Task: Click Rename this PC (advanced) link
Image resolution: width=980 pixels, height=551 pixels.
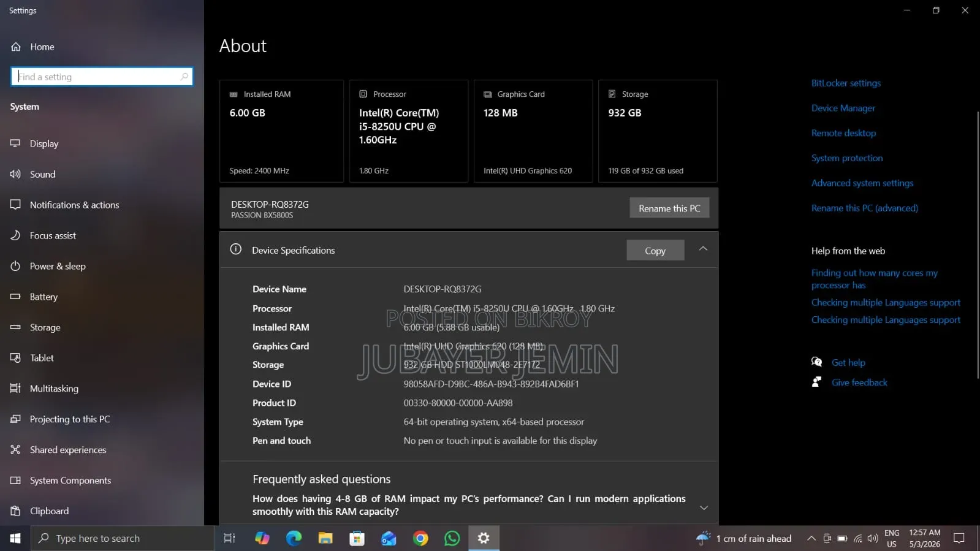Action: 865,208
